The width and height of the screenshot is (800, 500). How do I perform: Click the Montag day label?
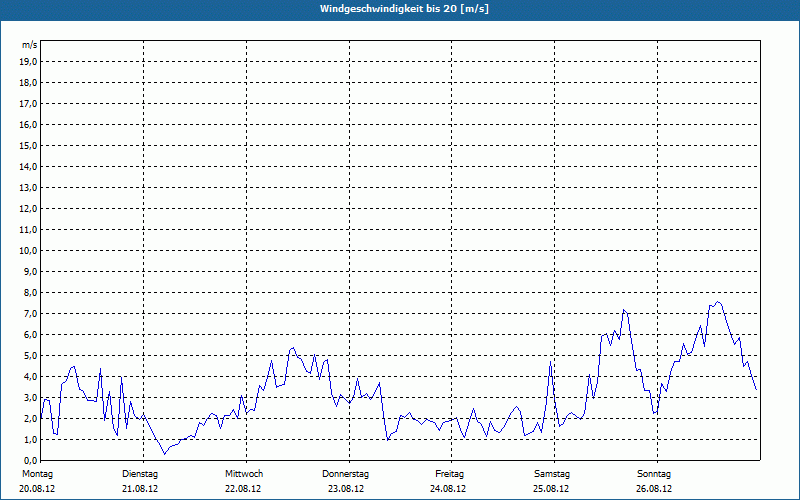(38, 474)
